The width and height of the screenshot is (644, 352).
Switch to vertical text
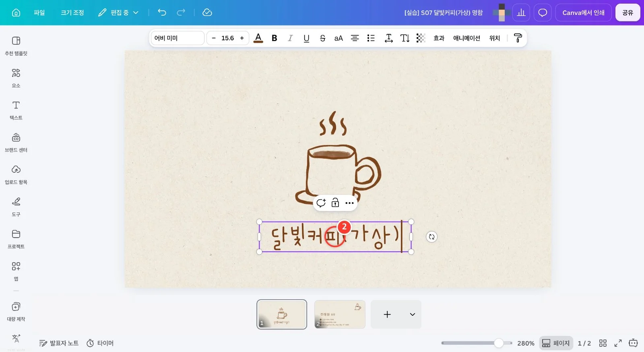(405, 38)
